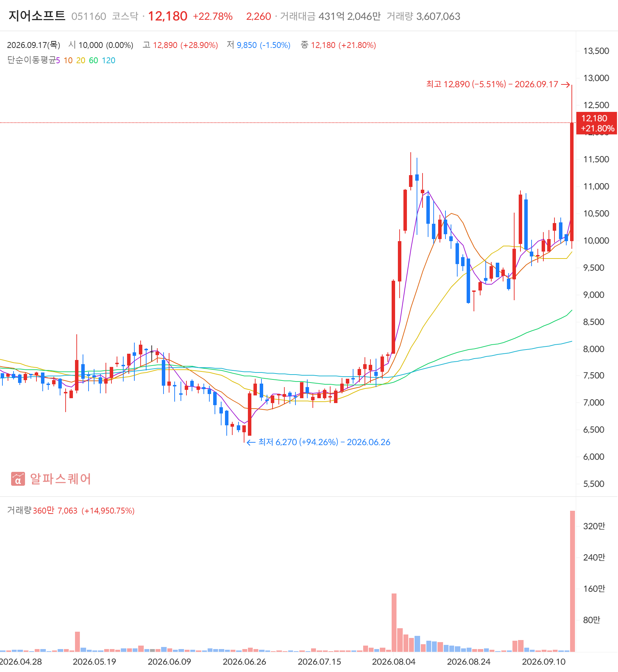Click the 2,260 price change value

click(258, 16)
